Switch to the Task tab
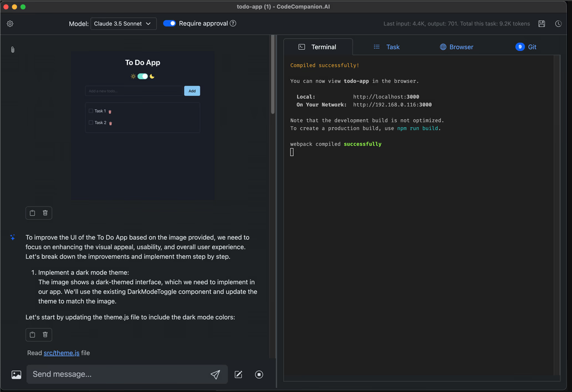 387,47
